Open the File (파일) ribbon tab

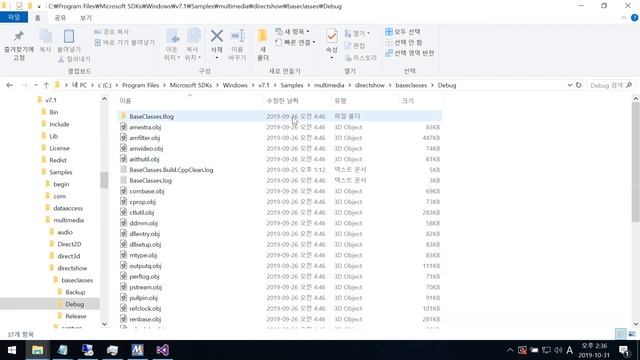[x=14, y=18]
